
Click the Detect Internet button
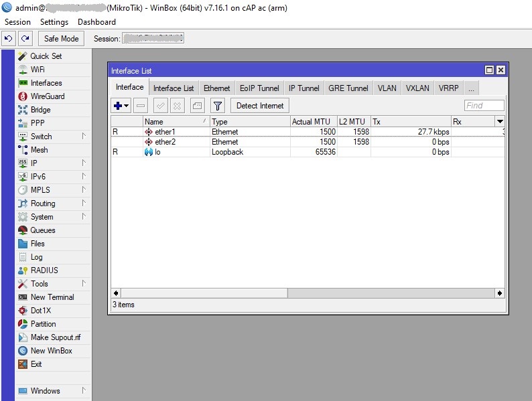pos(260,106)
